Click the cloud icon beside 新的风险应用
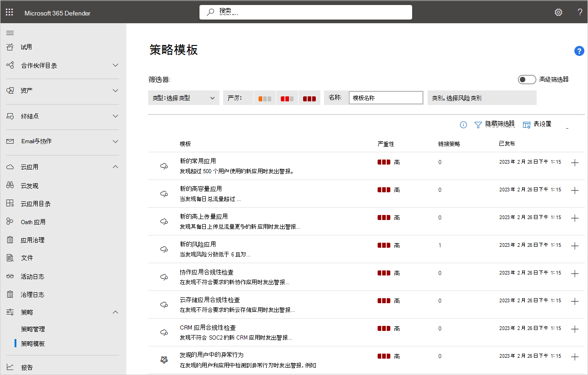 [164, 250]
